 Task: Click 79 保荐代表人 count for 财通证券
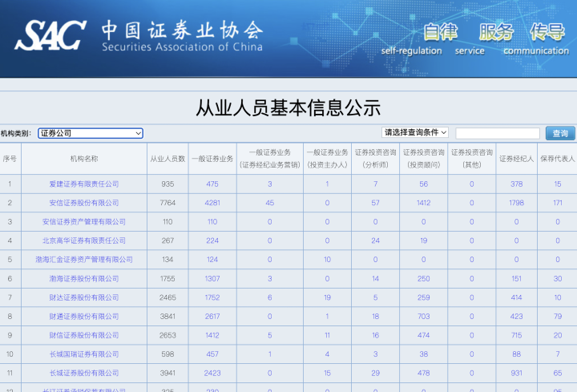(558, 316)
